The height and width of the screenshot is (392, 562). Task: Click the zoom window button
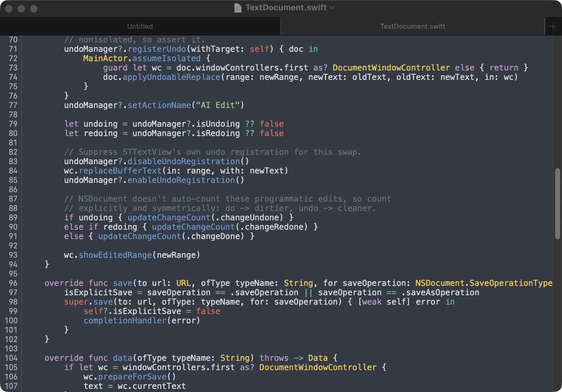[x=34, y=9]
